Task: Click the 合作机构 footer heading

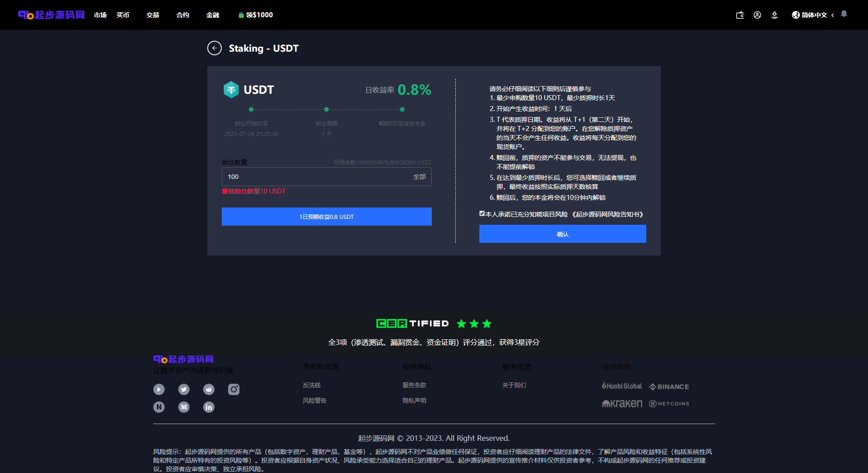Action: coord(617,367)
